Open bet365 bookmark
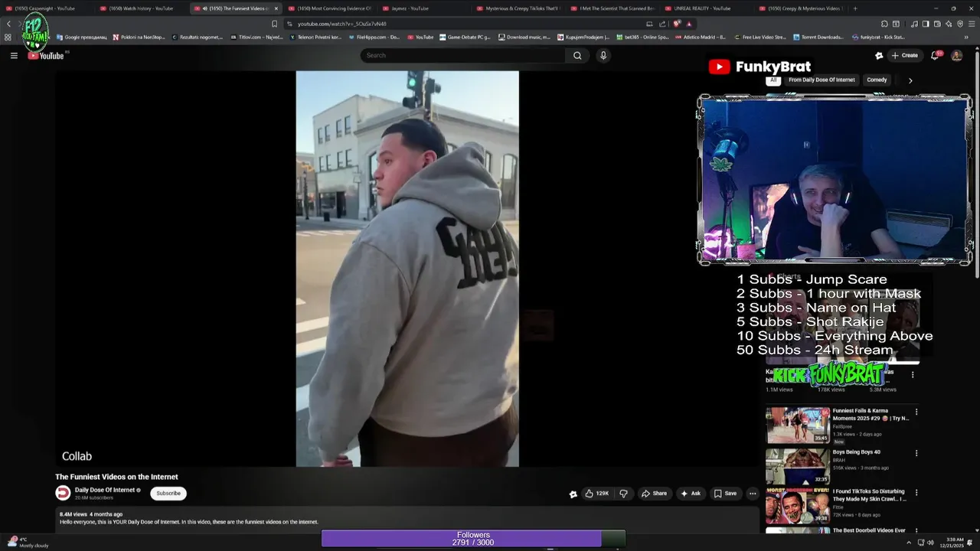The height and width of the screenshot is (551, 980). 642,37
